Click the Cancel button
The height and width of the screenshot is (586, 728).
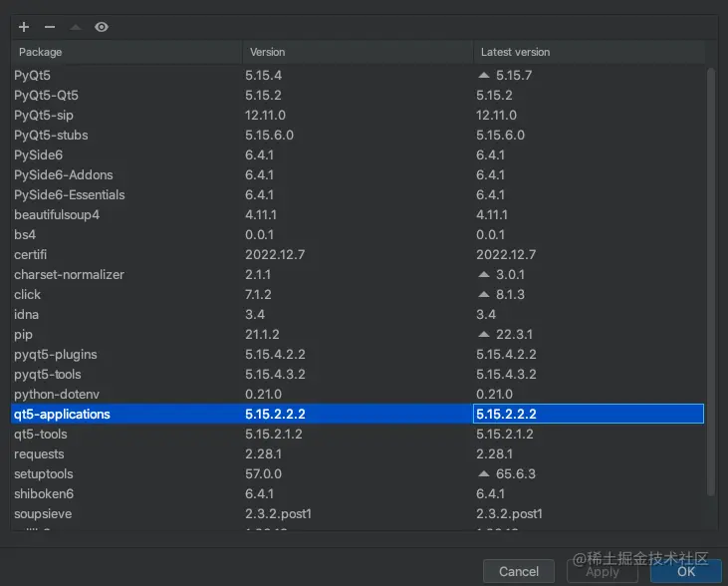pos(519,571)
